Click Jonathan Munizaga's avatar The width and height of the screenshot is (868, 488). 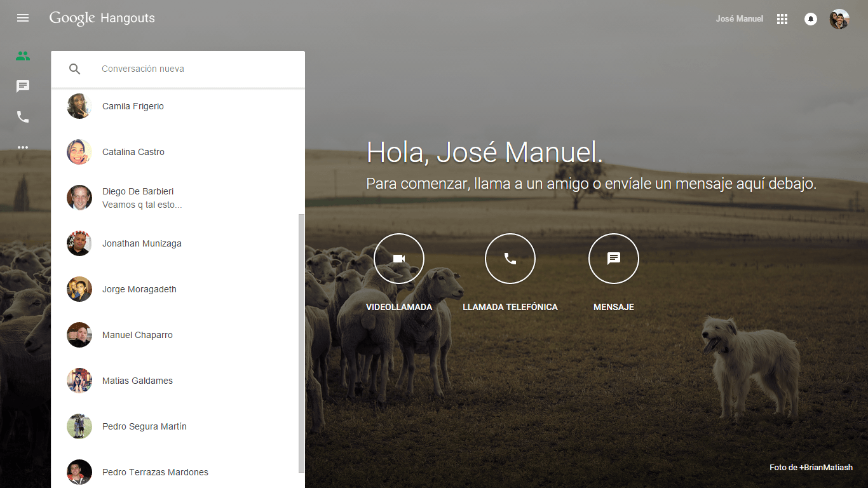[79, 243]
